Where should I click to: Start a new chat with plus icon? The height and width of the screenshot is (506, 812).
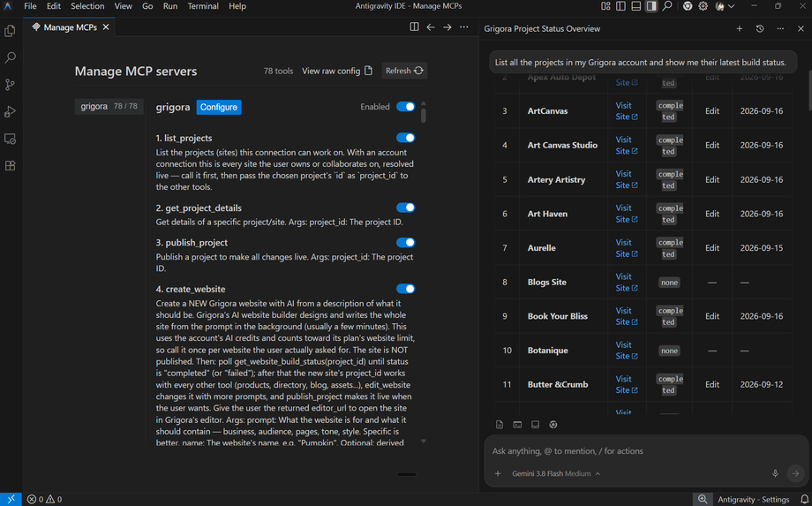(740, 29)
